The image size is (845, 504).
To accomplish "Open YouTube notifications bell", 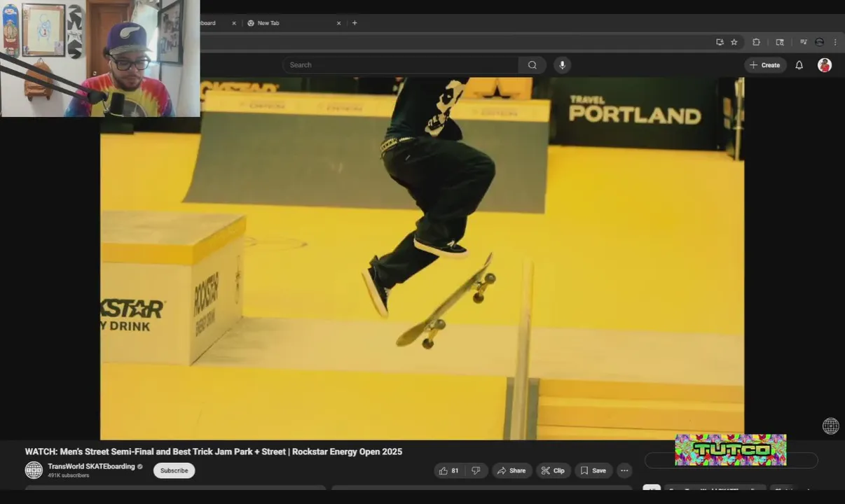I will tap(799, 65).
